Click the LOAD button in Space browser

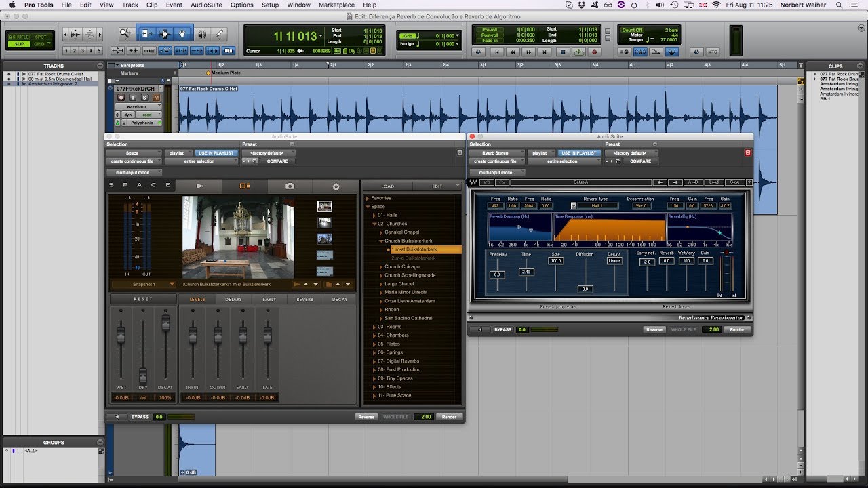point(388,186)
